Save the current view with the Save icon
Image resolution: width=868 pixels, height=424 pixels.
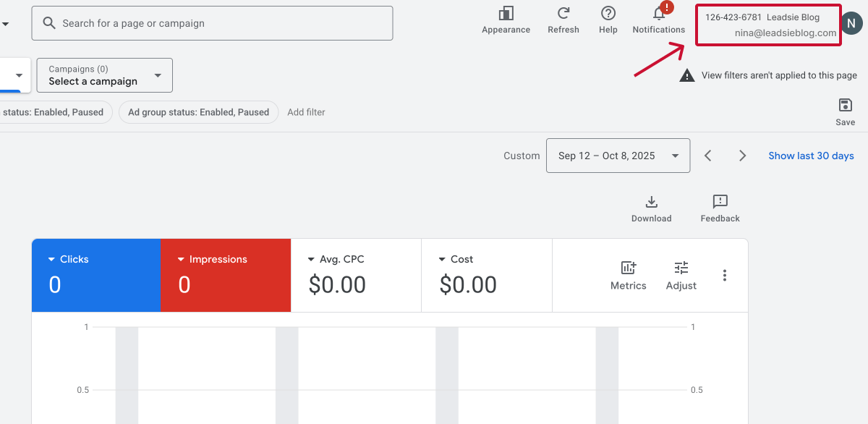coord(845,107)
